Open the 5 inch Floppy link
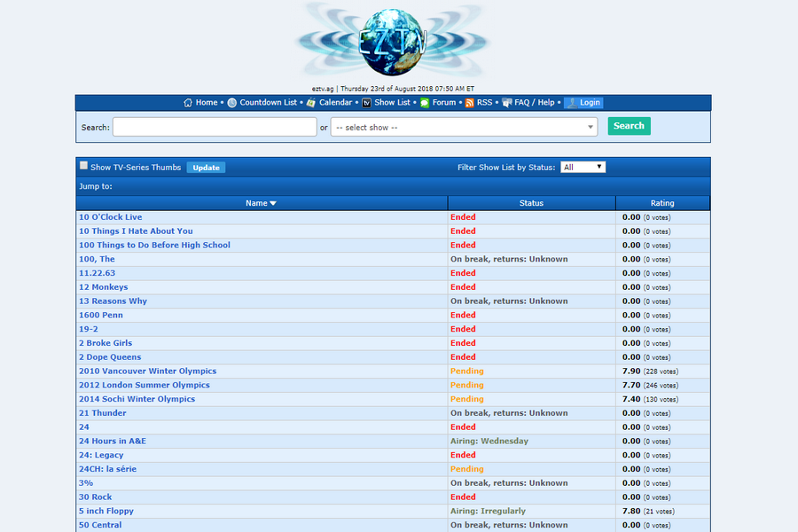The image size is (798, 532). pos(106,511)
